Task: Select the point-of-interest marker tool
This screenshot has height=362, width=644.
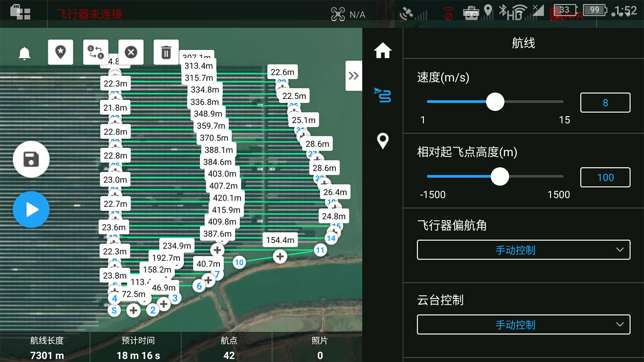Action: coord(60,52)
